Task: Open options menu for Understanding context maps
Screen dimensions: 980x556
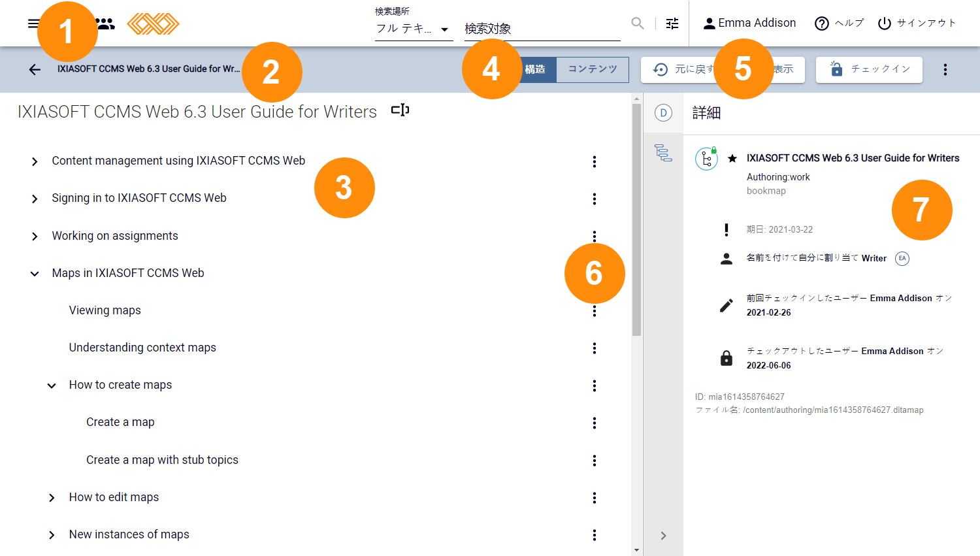Action: pyautogui.click(x=595, y=348)
